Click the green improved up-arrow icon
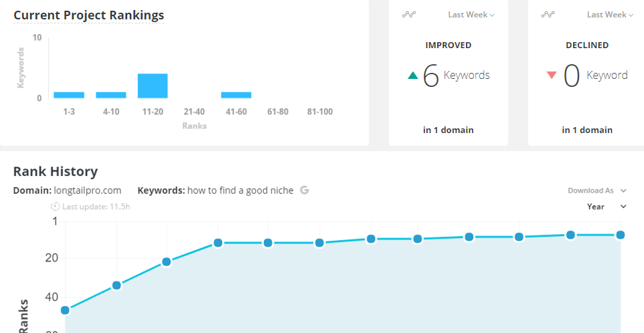644x333 pixels. point(412,76)
